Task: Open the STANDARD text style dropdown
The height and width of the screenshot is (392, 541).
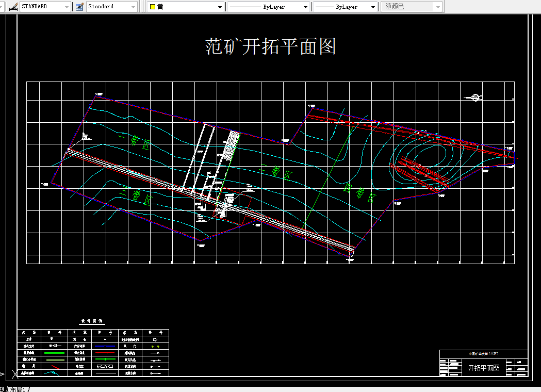Action: (66, 6)
